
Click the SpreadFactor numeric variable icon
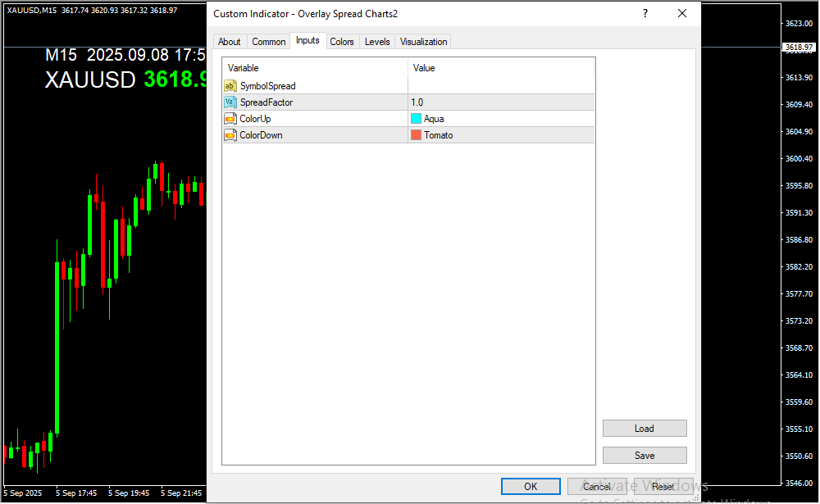point(230,102)
